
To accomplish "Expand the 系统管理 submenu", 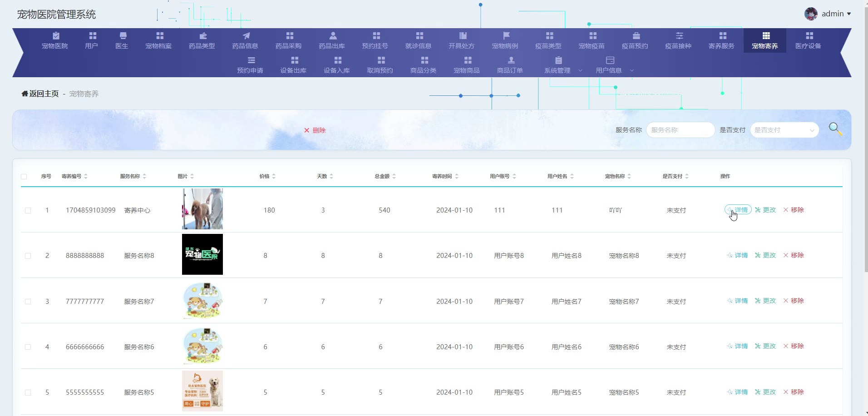I will coord(563,70).
